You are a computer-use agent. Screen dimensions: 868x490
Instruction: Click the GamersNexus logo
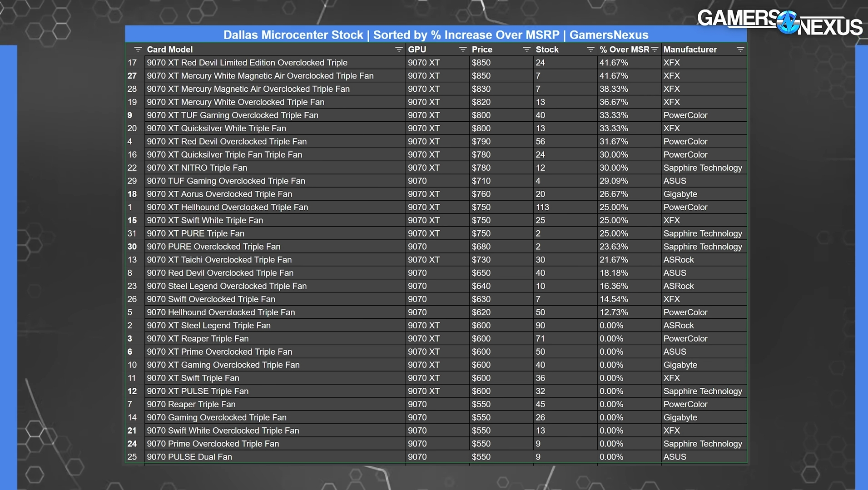pyautogui.click(x=779, y=22)
